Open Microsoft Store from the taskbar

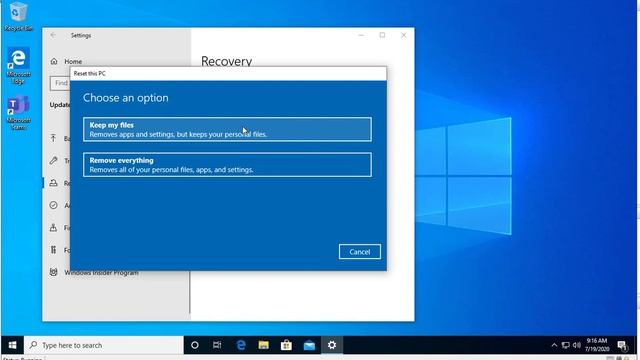(x=286, y=345)
